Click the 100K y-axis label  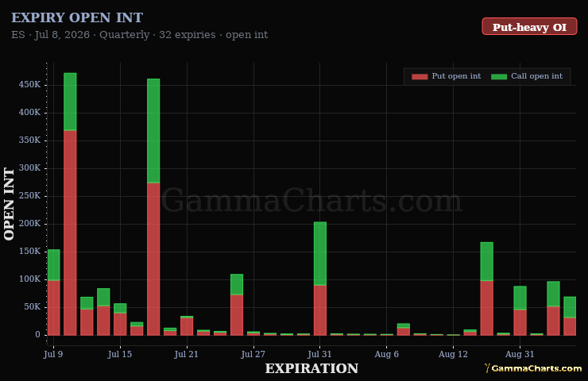coord(29,279)
